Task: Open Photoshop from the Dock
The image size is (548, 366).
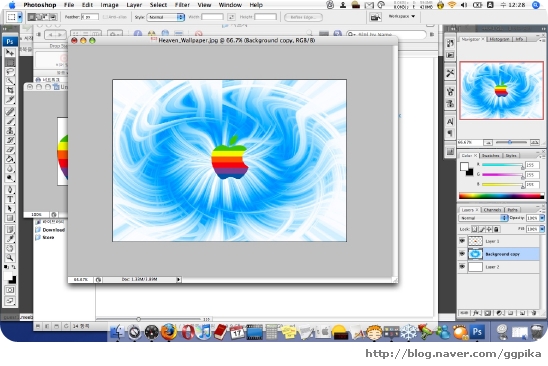Action: pyautogui.click(x=477, y=331)
